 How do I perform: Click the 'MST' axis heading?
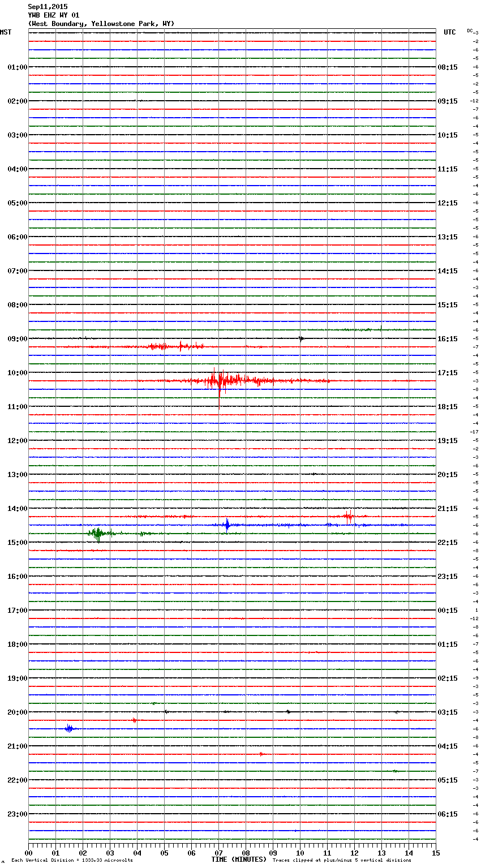[6, 32]
